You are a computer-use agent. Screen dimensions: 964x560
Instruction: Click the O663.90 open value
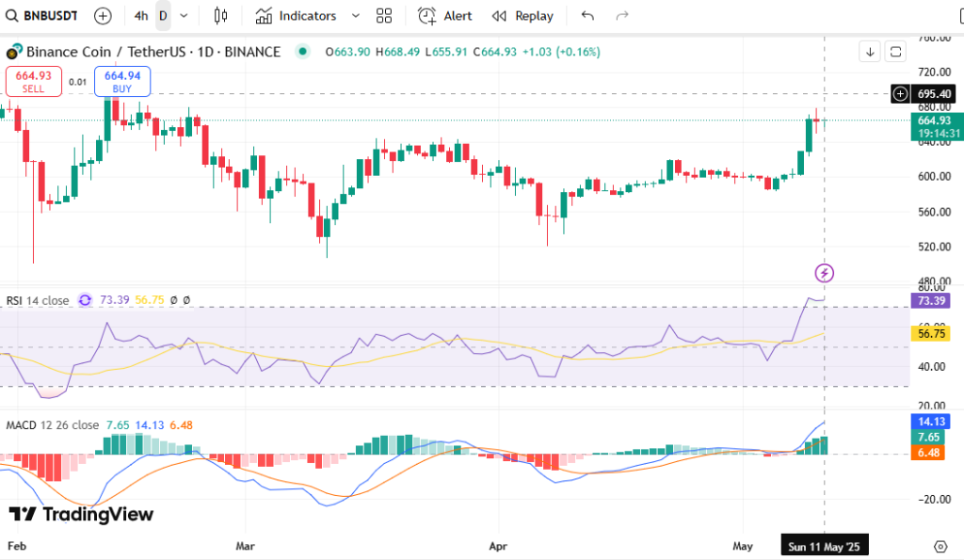[x=348, y=52]
